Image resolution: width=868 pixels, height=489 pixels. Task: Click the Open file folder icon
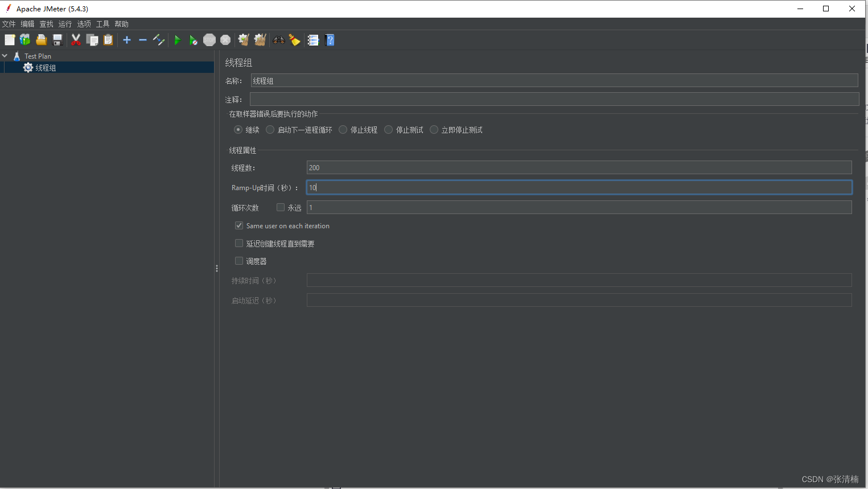[x=41, y=40]
